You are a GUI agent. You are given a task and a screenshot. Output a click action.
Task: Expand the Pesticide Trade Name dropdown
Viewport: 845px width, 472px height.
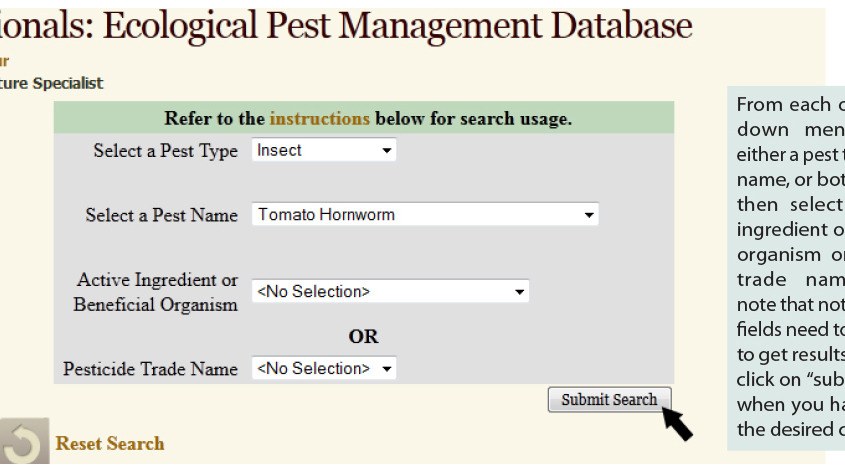[323, 369]
